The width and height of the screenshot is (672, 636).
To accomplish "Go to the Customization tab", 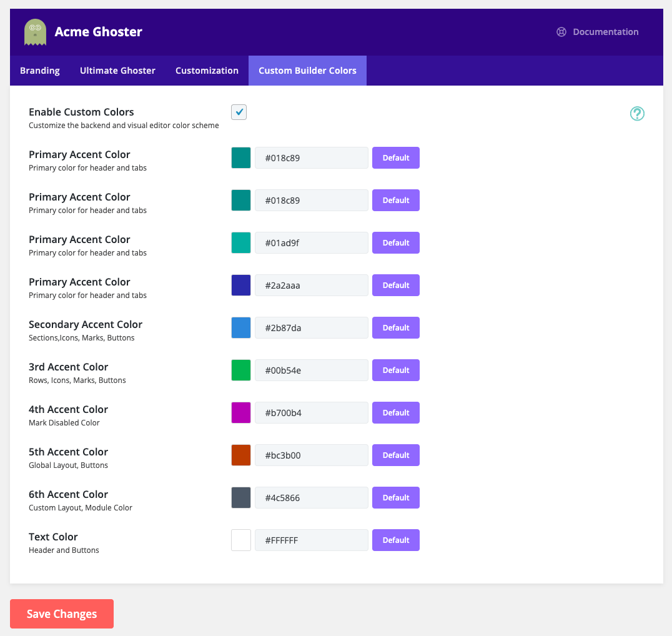I will [207, 71].
